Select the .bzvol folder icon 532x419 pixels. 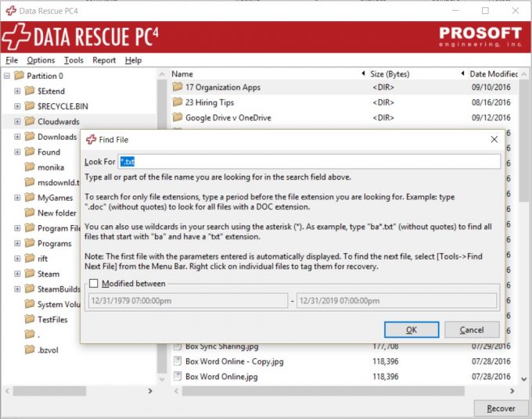click(x=30, y=349)
